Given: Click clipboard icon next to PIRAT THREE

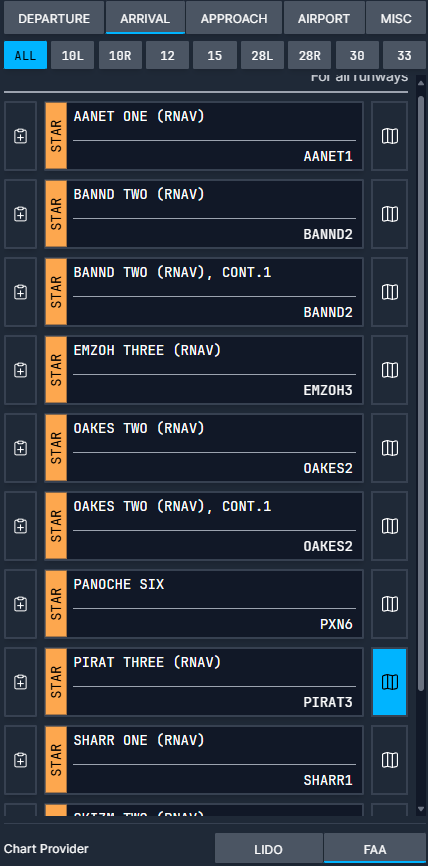Looking at the screenshot, I should click(x=20, y=682).
